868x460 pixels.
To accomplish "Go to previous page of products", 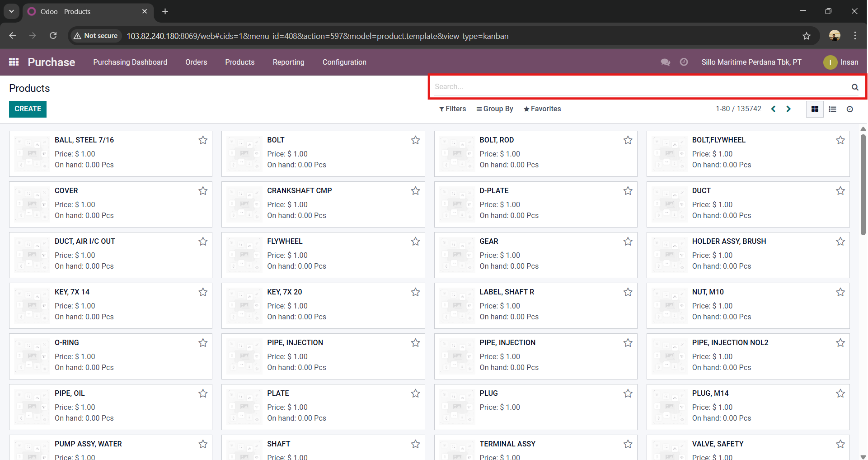I will (774, 109).
